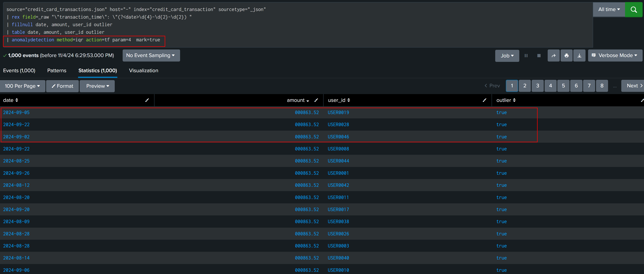
Task: Edit date column format pencil
Action: pyautogui.click(x=147, y=100)
